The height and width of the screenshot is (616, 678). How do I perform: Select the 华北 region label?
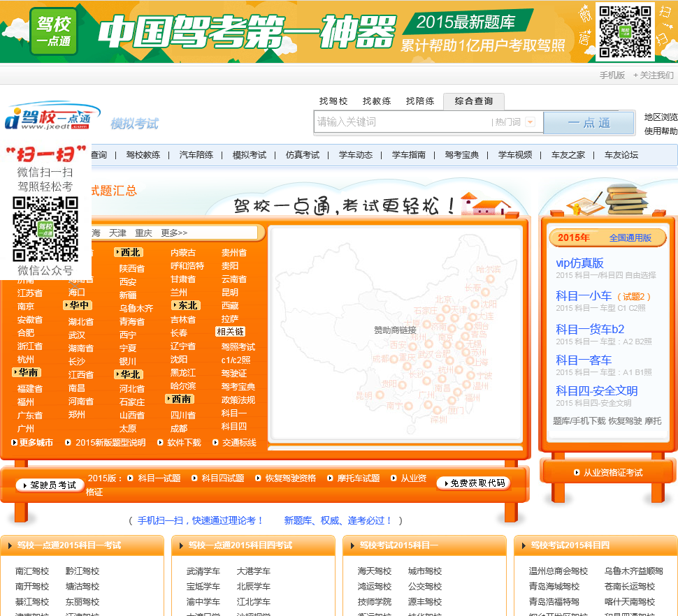click(129, 374)
